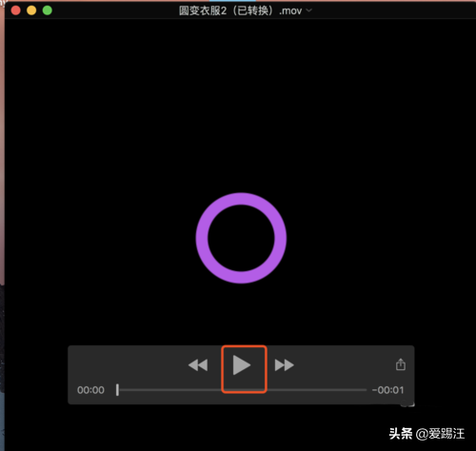Image resolution: width=476 pixels, height=451 pixels.
Task: Close the movie window with the red button
Action: pos(16,10)
